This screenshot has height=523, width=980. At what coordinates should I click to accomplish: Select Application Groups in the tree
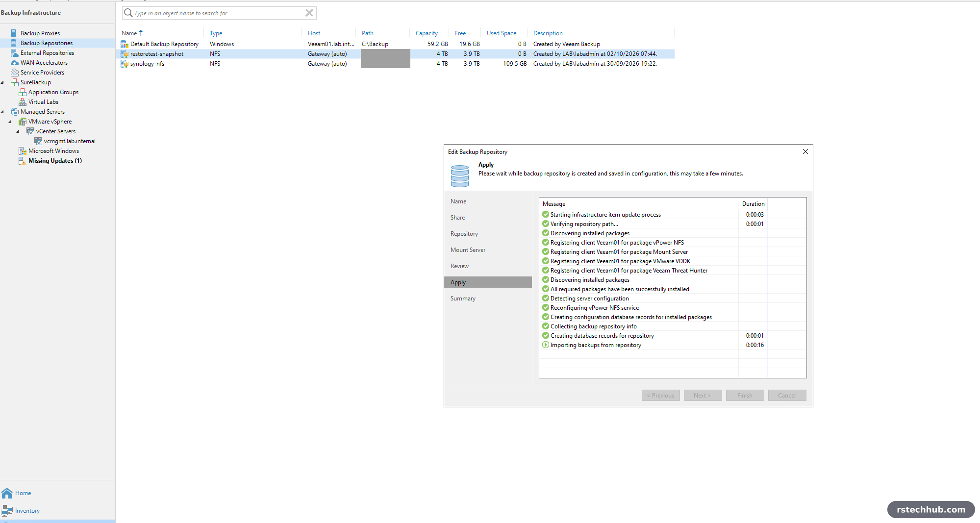click(x=53, y=92)
